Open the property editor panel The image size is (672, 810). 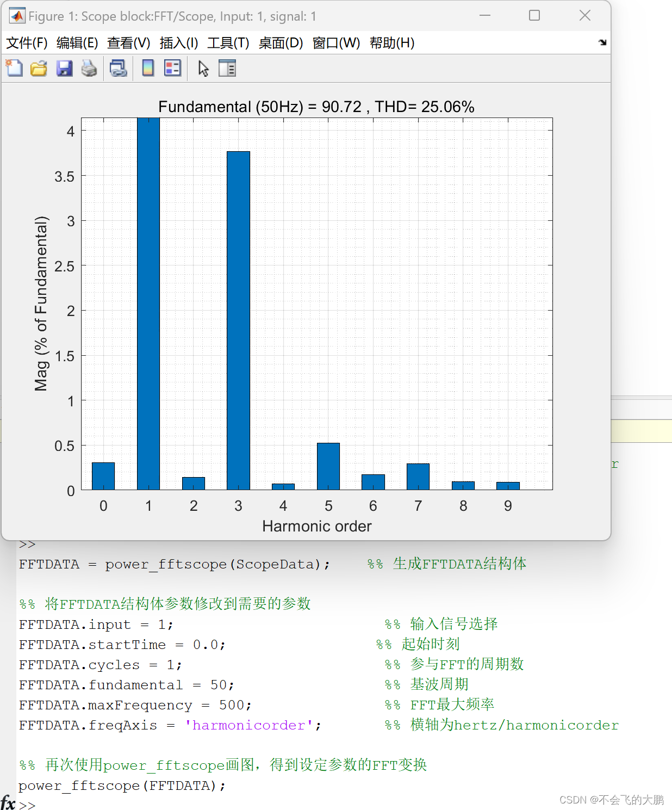point(227,68)
